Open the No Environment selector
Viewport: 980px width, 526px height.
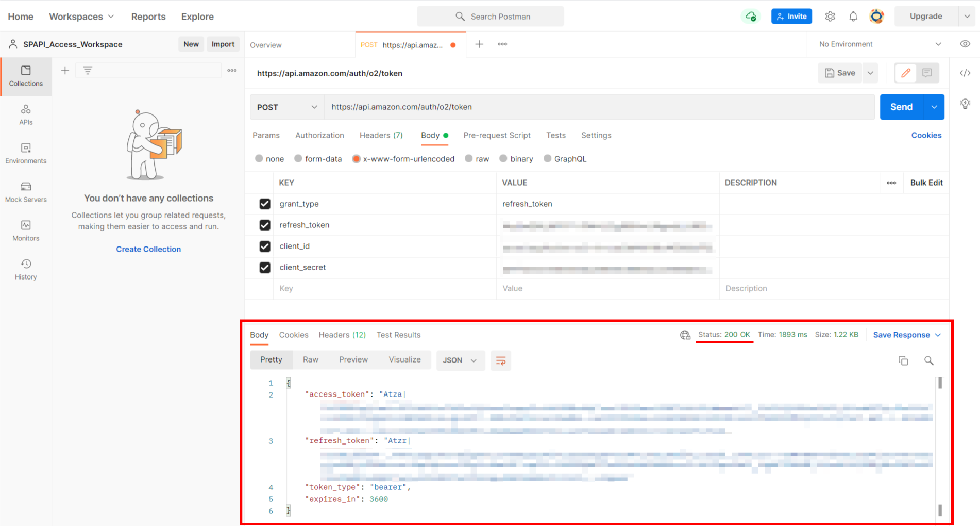click(876, 44)
